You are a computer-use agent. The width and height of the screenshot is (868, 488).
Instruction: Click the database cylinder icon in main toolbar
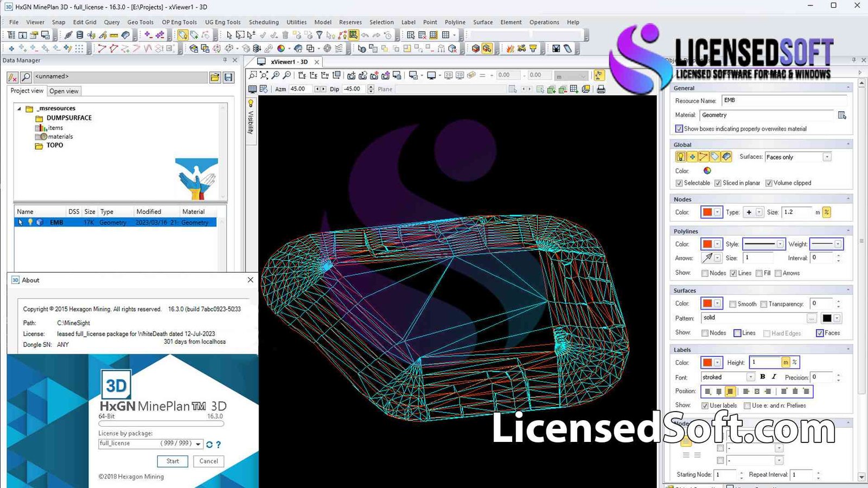point(80,35)
